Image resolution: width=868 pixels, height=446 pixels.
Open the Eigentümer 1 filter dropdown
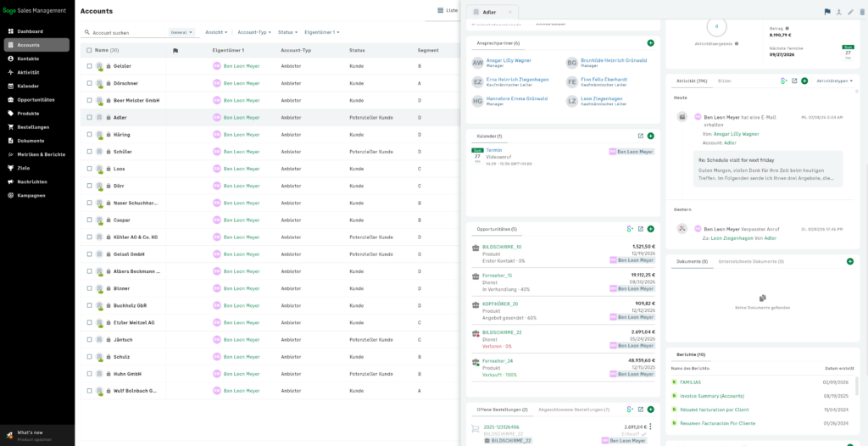point(321,32)
